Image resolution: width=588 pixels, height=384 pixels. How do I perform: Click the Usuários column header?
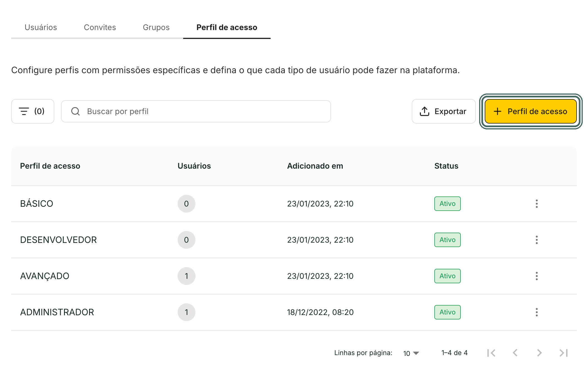pos(194,166)
